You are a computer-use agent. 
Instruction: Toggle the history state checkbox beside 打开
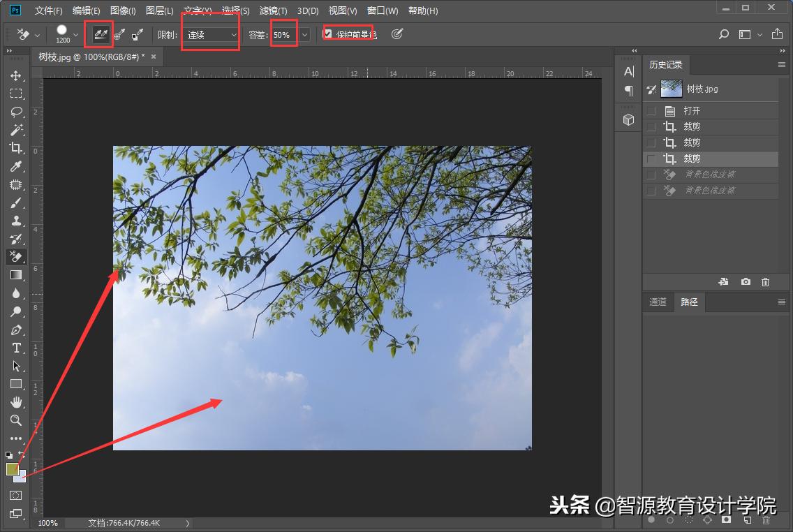click(x=651, y=110)
